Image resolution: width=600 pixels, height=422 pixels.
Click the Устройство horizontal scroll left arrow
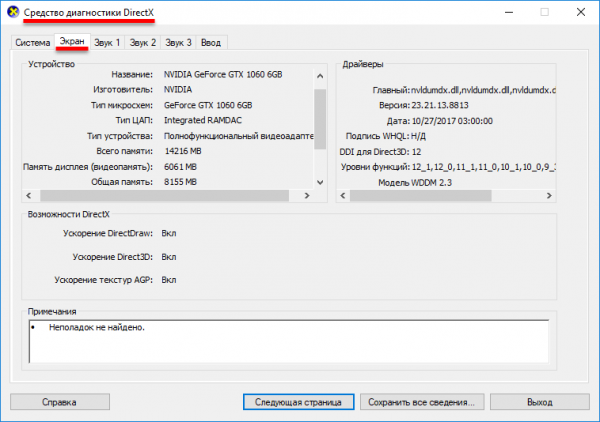click(29, 196)
